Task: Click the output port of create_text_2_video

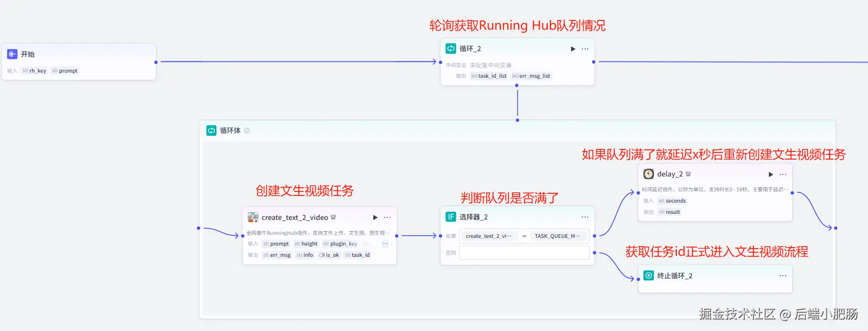Action: click(x=396, y=236)
